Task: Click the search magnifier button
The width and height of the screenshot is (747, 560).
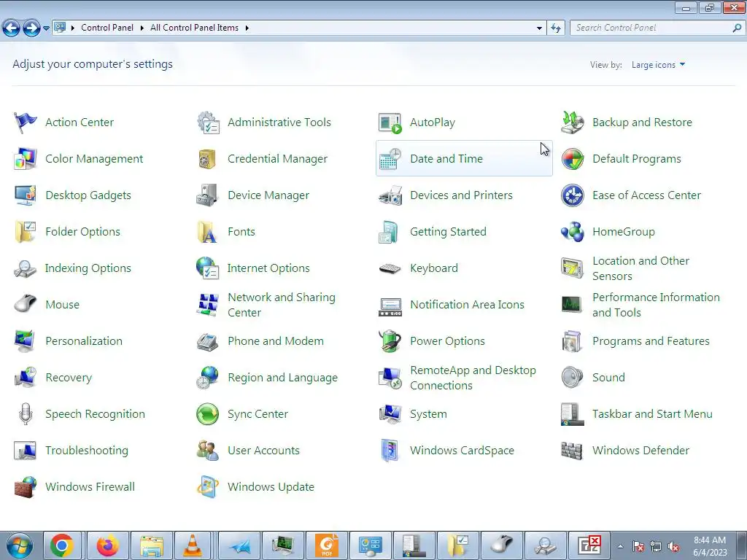Action: (x=737, y=28)
